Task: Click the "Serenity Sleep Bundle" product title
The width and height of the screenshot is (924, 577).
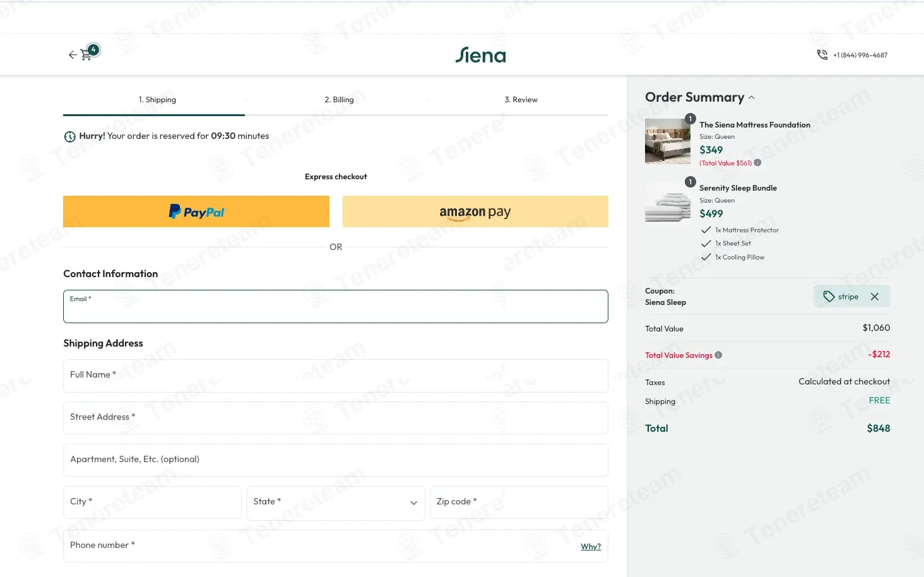Action: click(x=738, y=188)
